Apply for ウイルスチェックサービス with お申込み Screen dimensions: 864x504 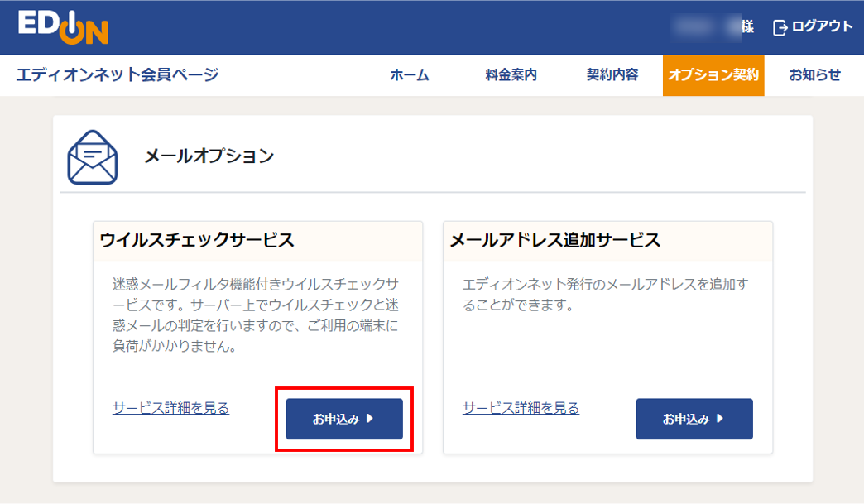coord(344,419)
